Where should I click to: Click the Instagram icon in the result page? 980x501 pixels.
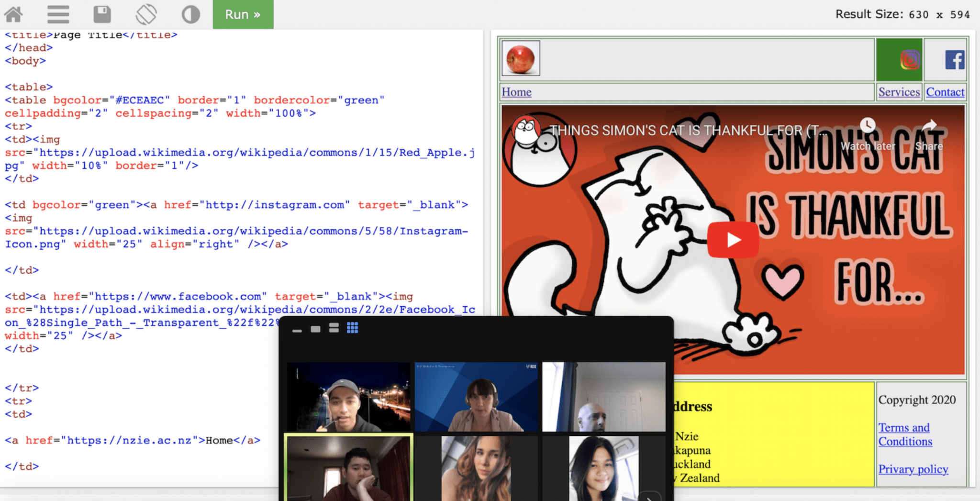[910, 60]
